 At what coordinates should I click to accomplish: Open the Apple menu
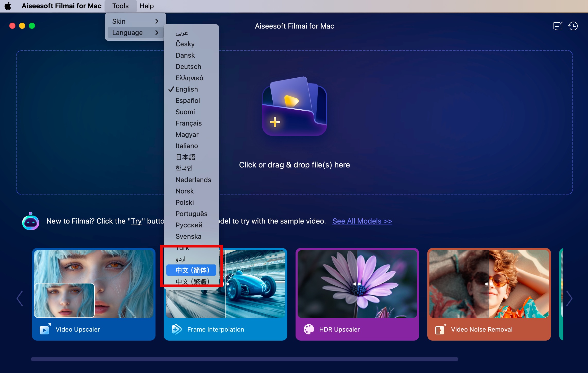(x=8, y=6)
